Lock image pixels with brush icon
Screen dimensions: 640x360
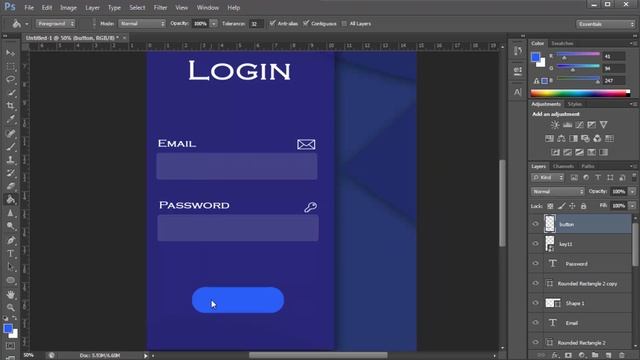[x=562, y=206]
